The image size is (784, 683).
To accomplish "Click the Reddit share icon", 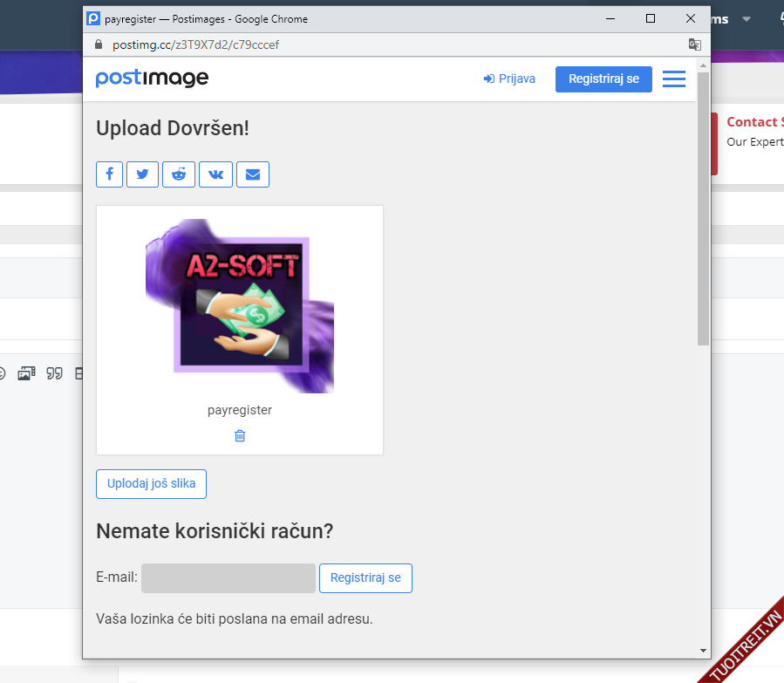I will pyautogui.click(x=179, y=174).
